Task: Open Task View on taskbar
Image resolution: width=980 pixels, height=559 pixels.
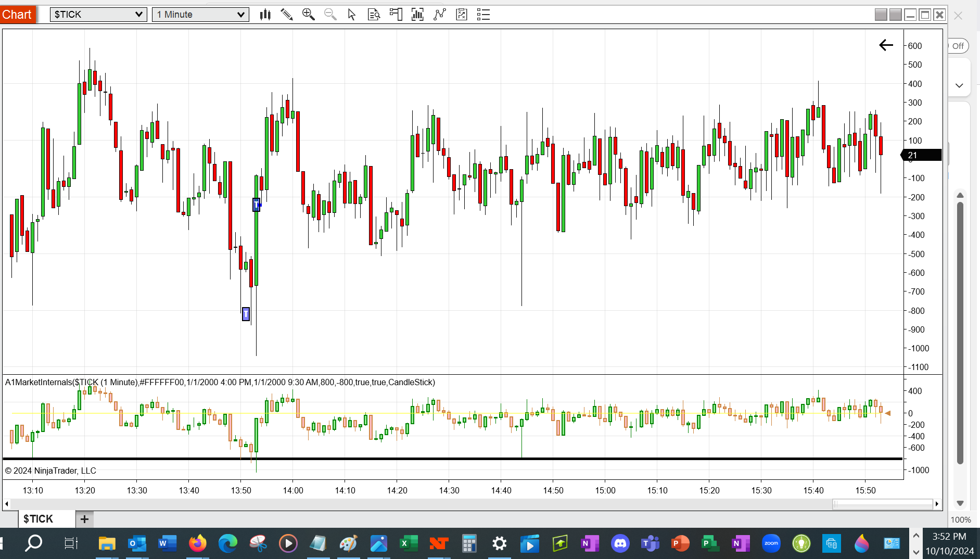Action: click(71, 544)
